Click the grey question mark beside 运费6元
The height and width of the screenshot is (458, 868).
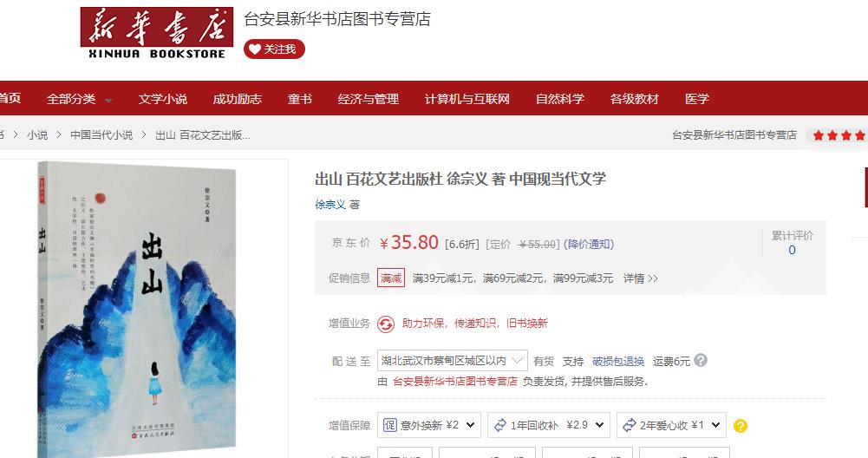click(x=701, y=361)
